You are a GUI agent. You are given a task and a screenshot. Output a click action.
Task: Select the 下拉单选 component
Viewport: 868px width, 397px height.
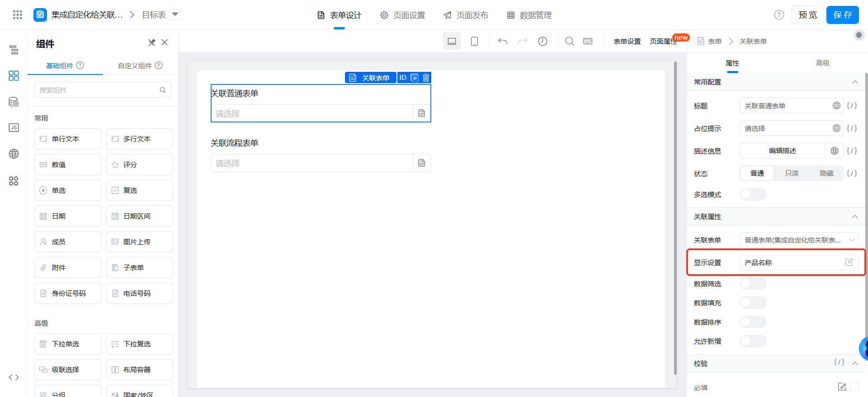click(x=68, y=344)
